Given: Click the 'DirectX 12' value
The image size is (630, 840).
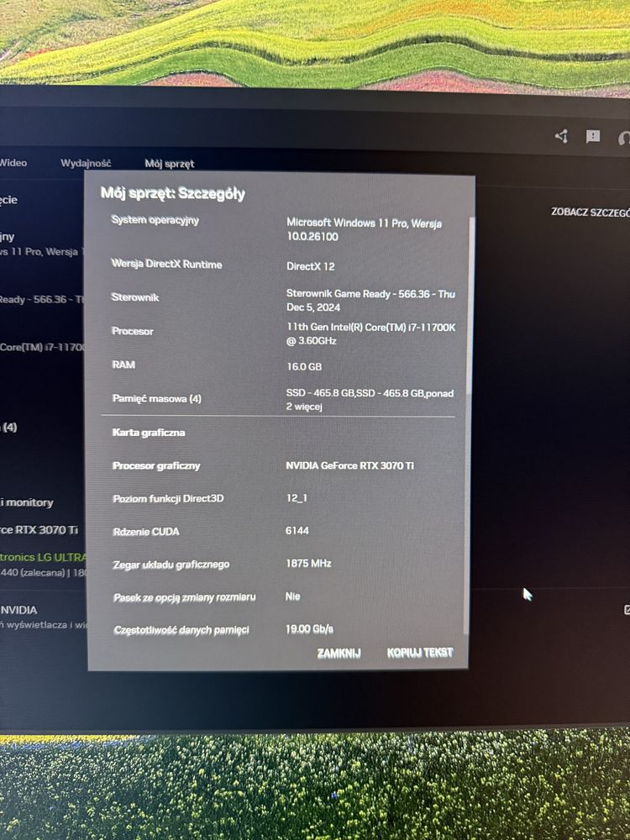Looking at the screenshot, I should click(x=311, y=266).
